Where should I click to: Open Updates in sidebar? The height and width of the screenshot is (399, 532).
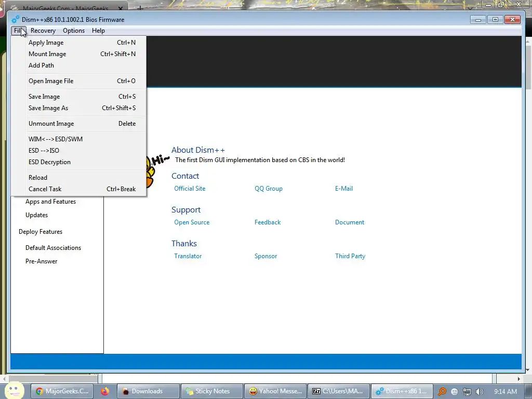point(37,215)
